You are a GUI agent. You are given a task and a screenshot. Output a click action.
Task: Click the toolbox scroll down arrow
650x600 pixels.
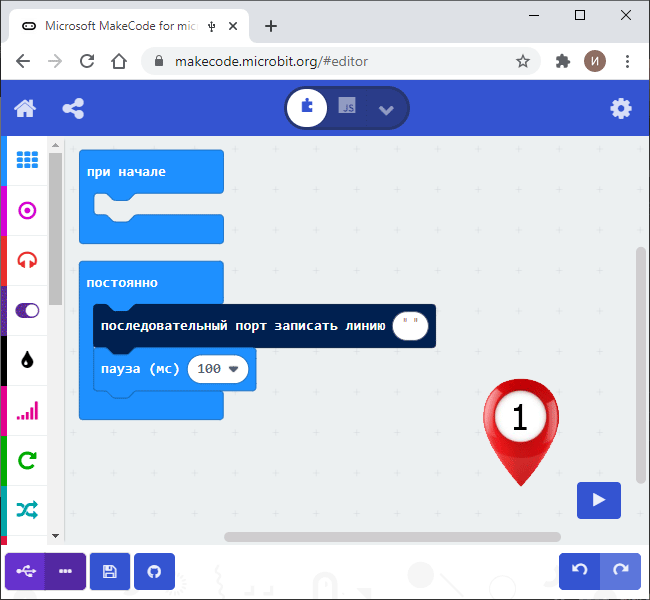click(x=56, y=536)
